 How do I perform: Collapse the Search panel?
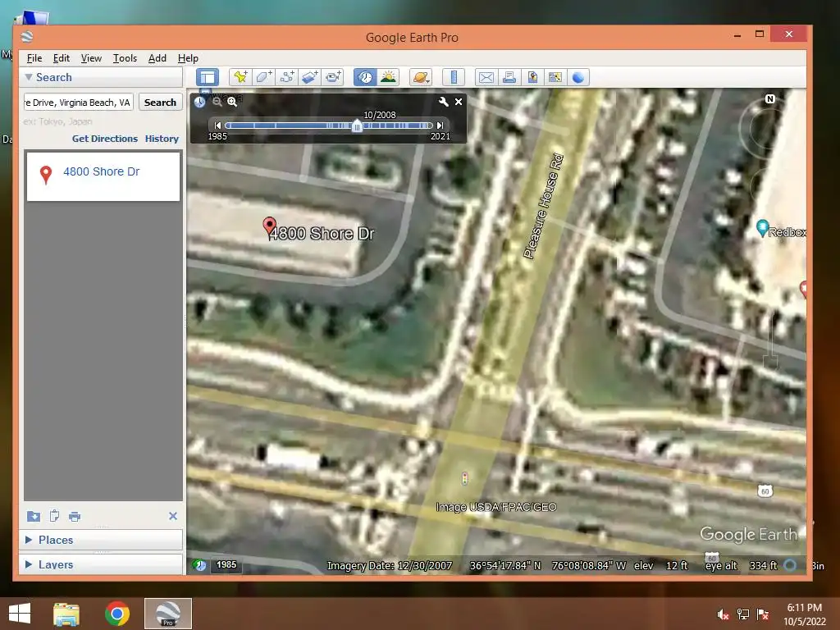coord(29,77)
